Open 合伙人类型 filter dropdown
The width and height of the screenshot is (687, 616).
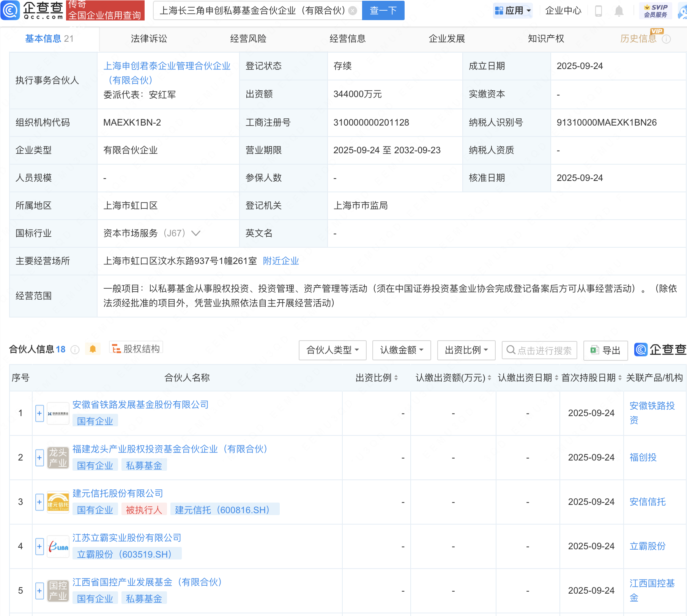[332, 350]
